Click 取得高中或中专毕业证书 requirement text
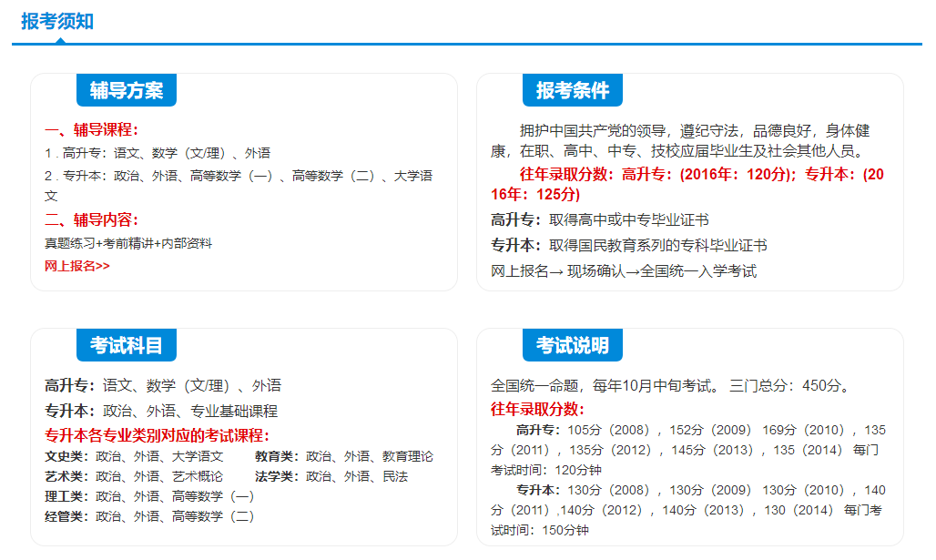Viewport: 936px width, 560px height. (629, 219)
